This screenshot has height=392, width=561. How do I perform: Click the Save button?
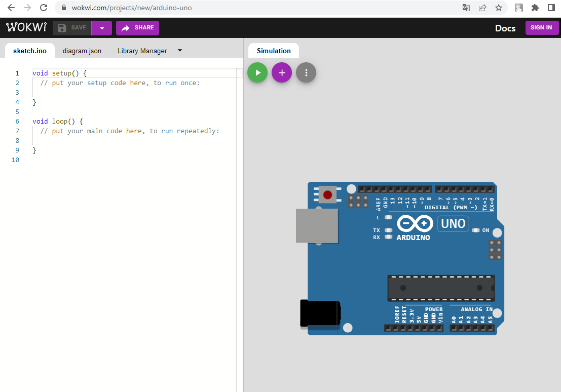click(x=72, y=28)
